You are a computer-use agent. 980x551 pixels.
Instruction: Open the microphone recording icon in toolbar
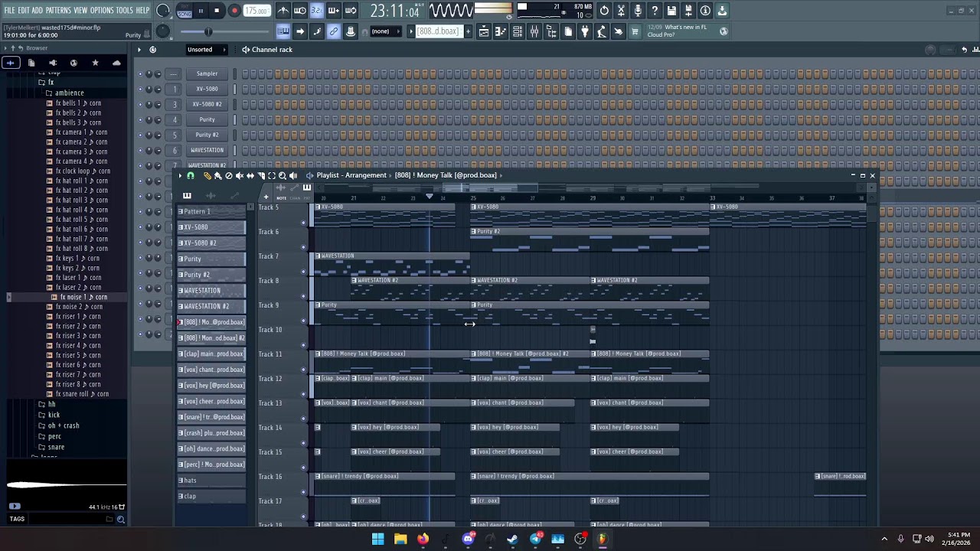point(638,11)
